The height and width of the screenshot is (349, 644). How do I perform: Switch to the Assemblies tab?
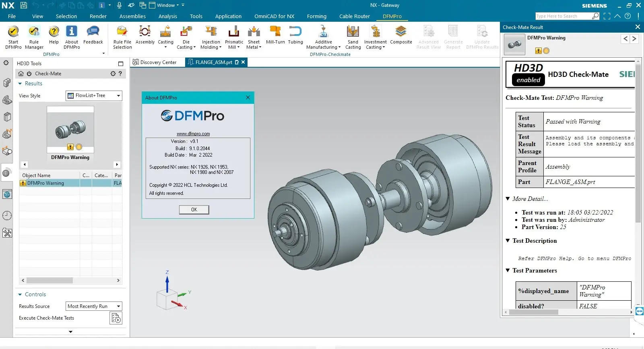[x=132, y=17]
